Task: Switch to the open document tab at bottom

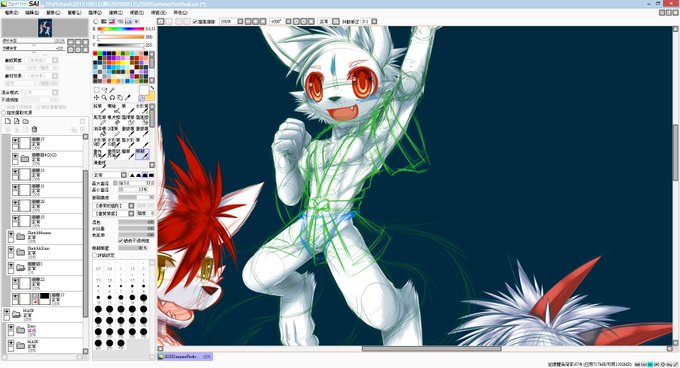Action: point(185,357)
